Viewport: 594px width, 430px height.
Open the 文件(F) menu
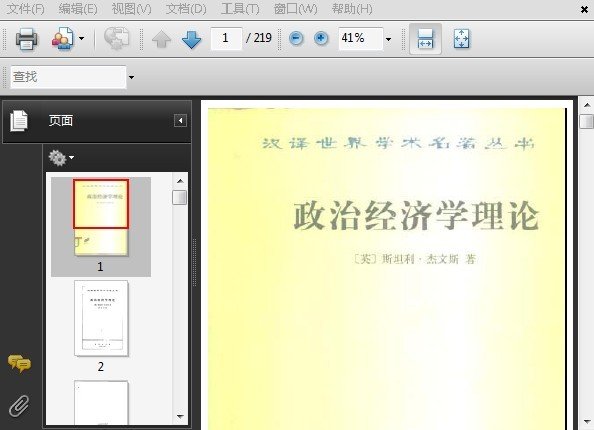coord(25,9)
